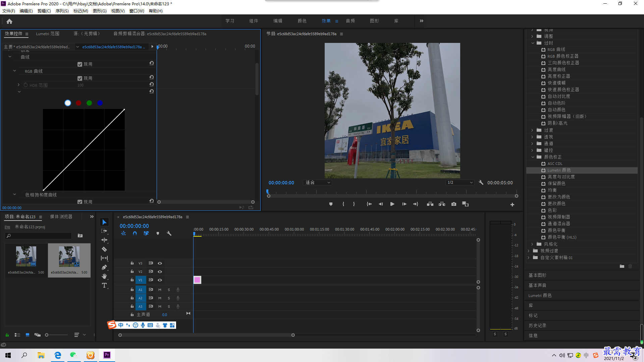This screenshot has width=644, height=362.
Task: Mute audio track A1
Action: [x=160, y=290]
